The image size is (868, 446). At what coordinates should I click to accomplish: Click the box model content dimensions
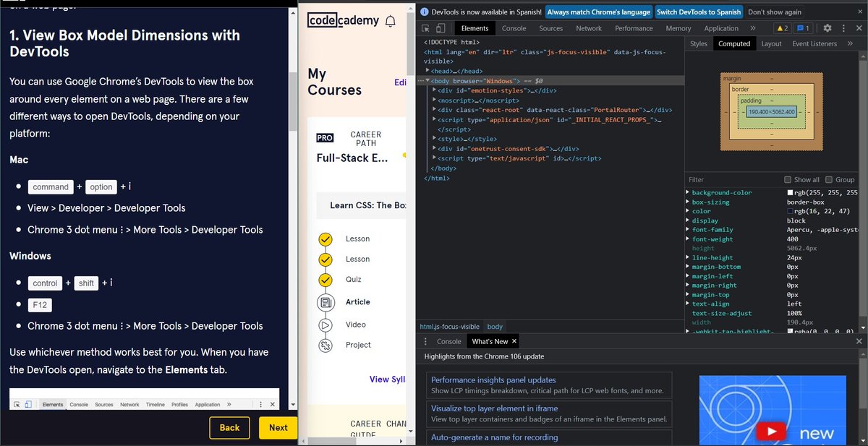pyautogui.click(x=771, y=112)
